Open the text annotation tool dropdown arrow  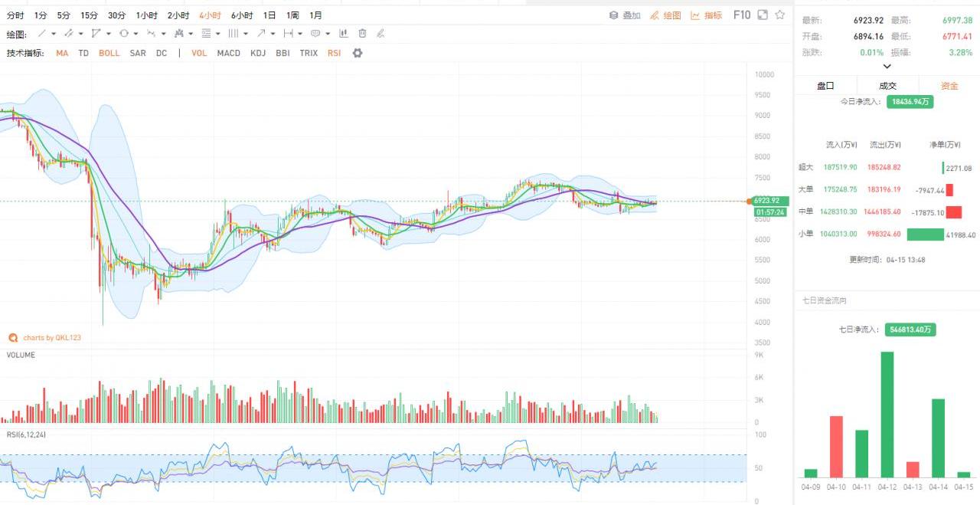[x=328, y=34]
